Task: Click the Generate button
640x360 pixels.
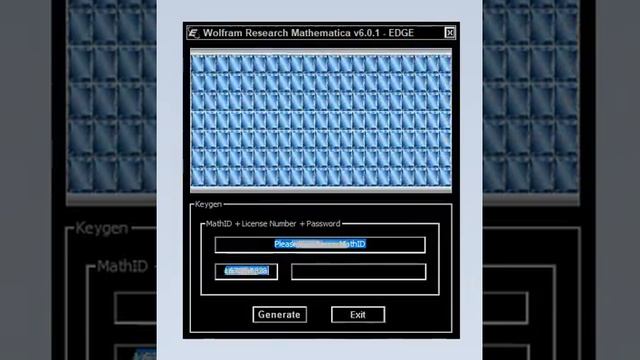Action: (280, 315)
